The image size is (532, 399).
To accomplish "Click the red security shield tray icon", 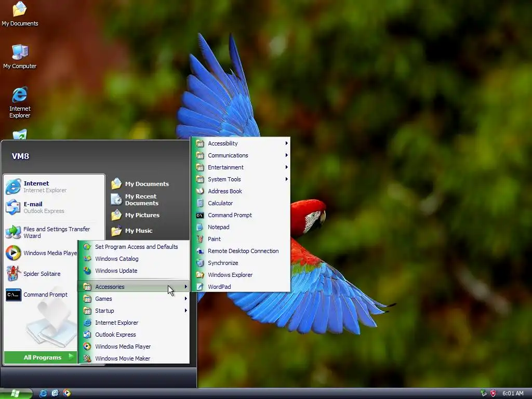I will [x=494, y=393].
